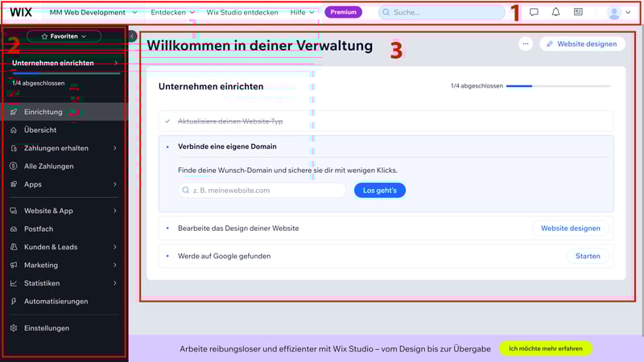Click the Einstellungen gear icon
This screenshot has width=644, height=362.
pyautogui.click(x=14, y=328)
